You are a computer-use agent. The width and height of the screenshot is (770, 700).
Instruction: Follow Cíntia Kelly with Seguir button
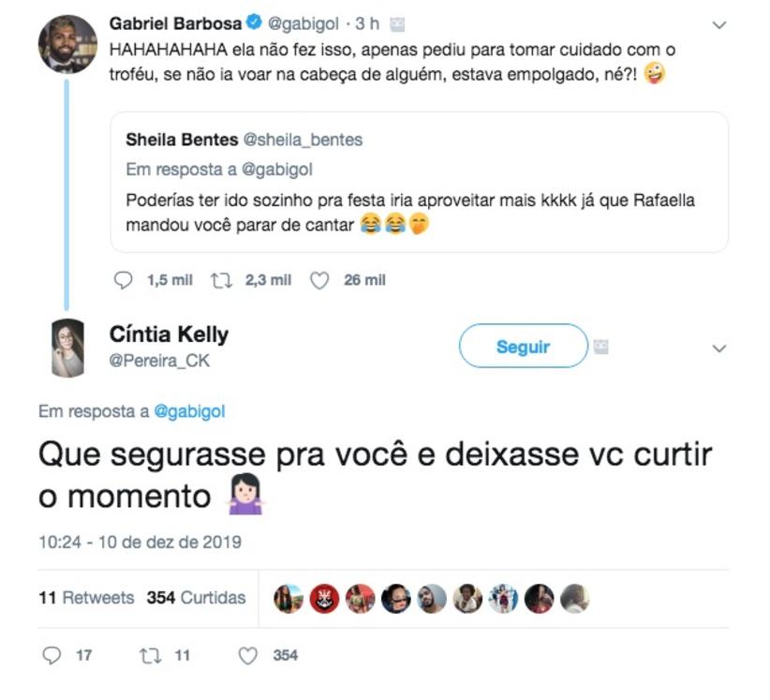pos(523,347)
